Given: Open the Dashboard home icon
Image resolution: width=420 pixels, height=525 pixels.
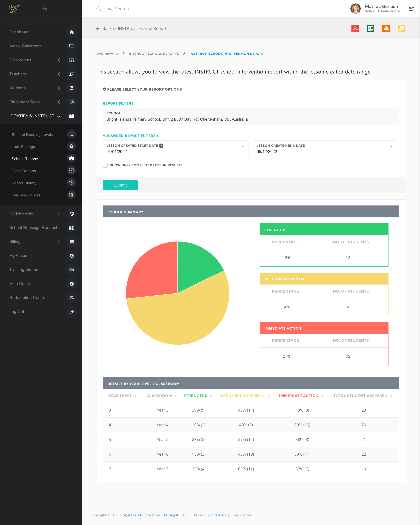Looking at the screenshot, I should tap(72, 32).
